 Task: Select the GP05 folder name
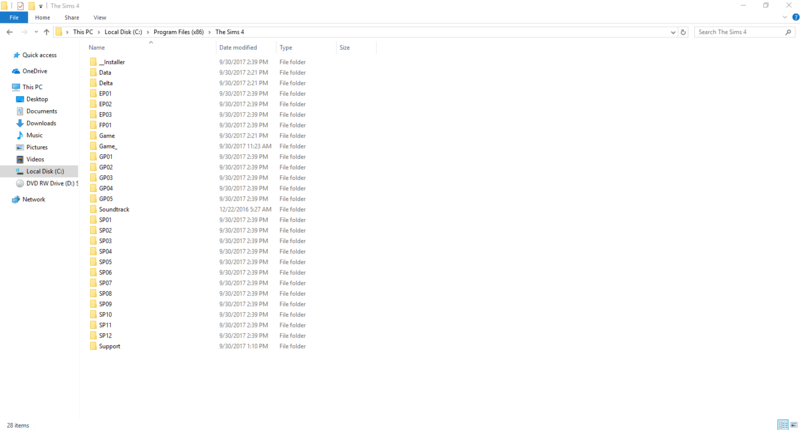coord(106,199)
